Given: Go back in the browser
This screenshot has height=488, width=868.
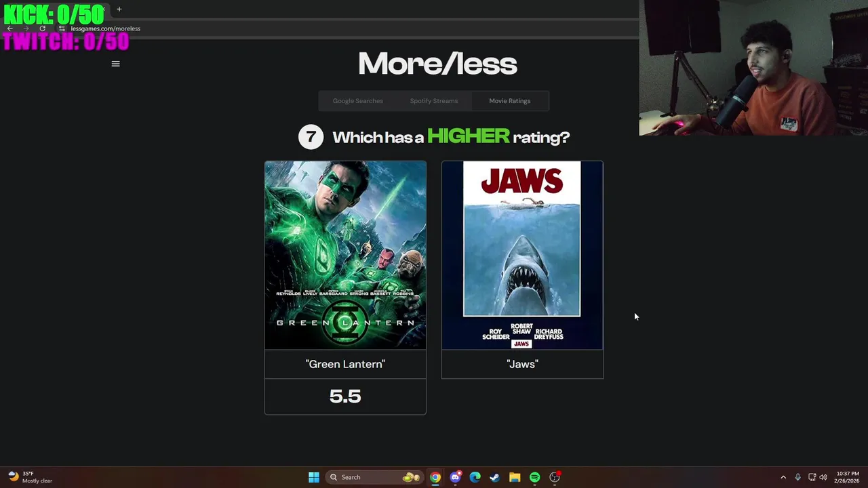Looking at the screenshot, I should tap(9, 28).
